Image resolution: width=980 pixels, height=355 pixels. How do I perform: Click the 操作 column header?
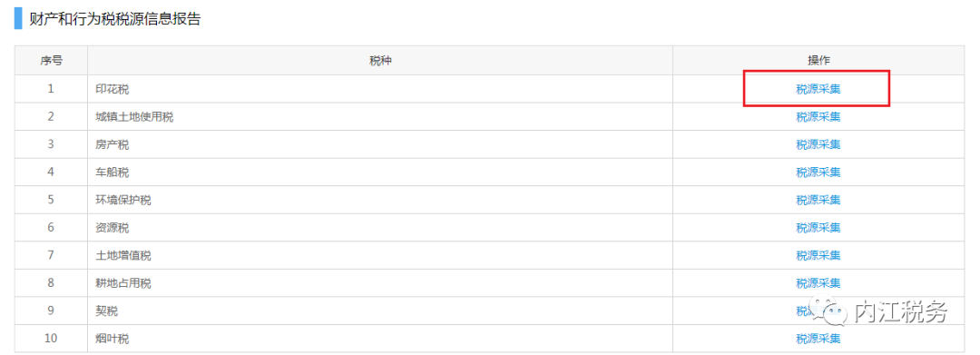click(818, 61)
